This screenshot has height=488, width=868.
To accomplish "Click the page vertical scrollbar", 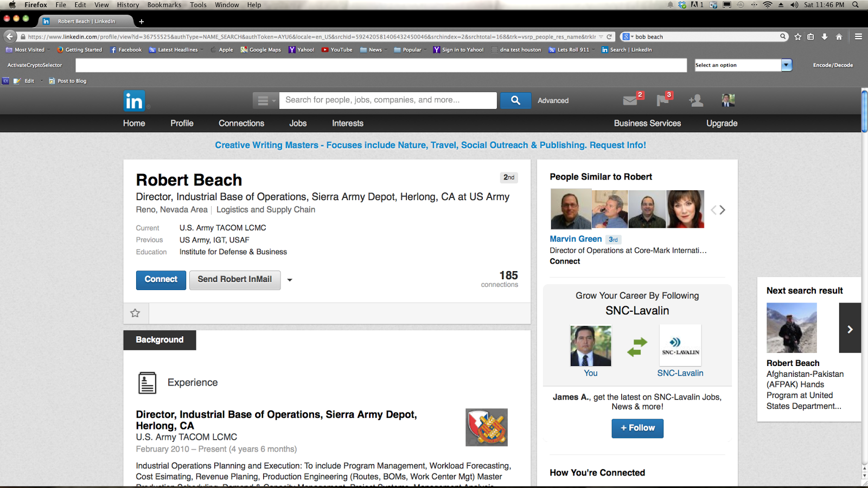I will coord(864,111).
